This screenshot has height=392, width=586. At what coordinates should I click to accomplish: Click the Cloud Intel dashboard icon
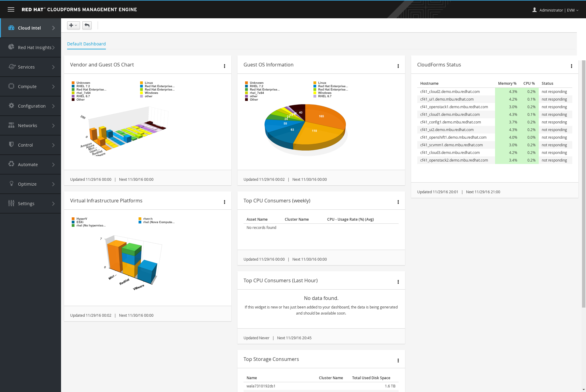pos(11,28)
